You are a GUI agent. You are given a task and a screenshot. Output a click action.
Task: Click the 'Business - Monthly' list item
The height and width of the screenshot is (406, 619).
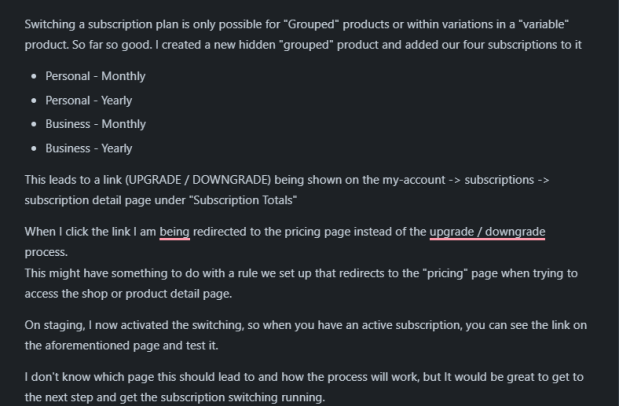point(96,124)
